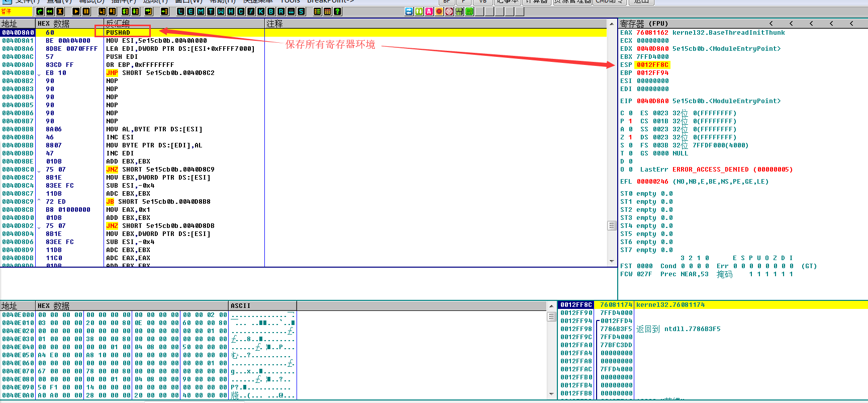868x403 pixels.
Task: Click the Step Over toolbar icon
Action: [112, 11]
